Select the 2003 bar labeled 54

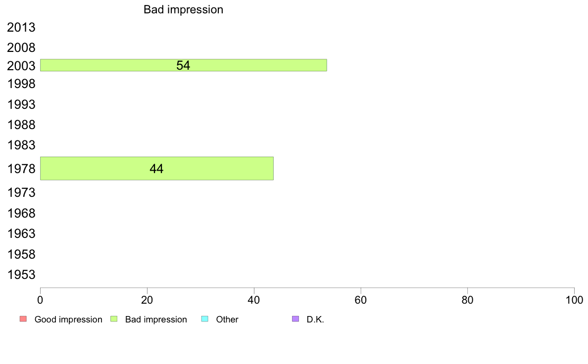pyautogui.click(x=183, y=65)
